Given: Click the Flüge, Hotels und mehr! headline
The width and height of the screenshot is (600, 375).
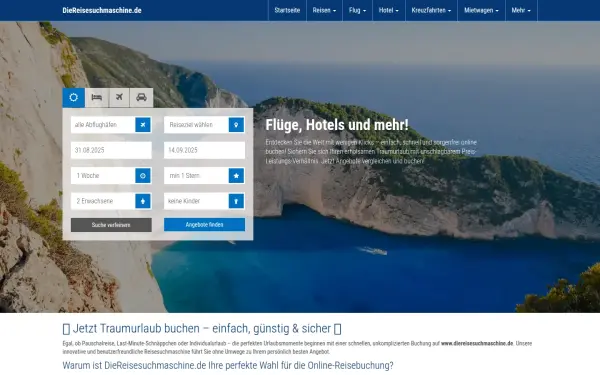Looking at the screenshot, I should [x=337, y=125].
